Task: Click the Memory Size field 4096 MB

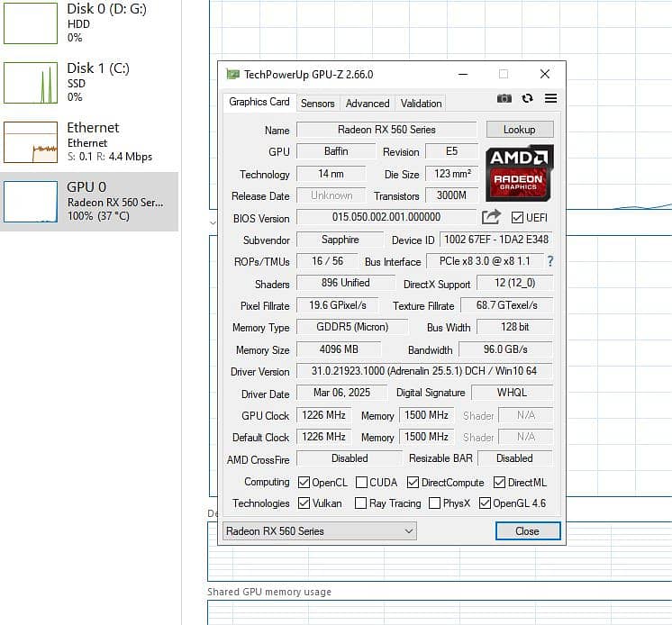Action: (x=339, y=349)
